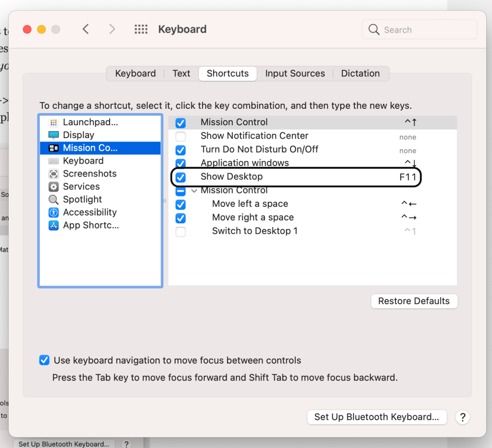This screenshot has height=448, width=492.
Task: Click the Display monitor icon
Action: [x=54, y=135]
